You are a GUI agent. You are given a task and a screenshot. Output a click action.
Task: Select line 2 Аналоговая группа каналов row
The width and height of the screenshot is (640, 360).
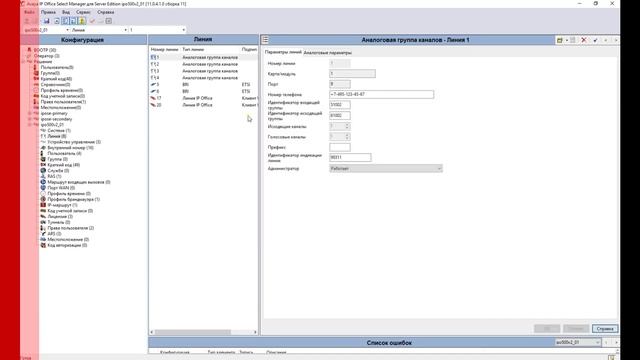pyautogui.click(x=203, y=64)
